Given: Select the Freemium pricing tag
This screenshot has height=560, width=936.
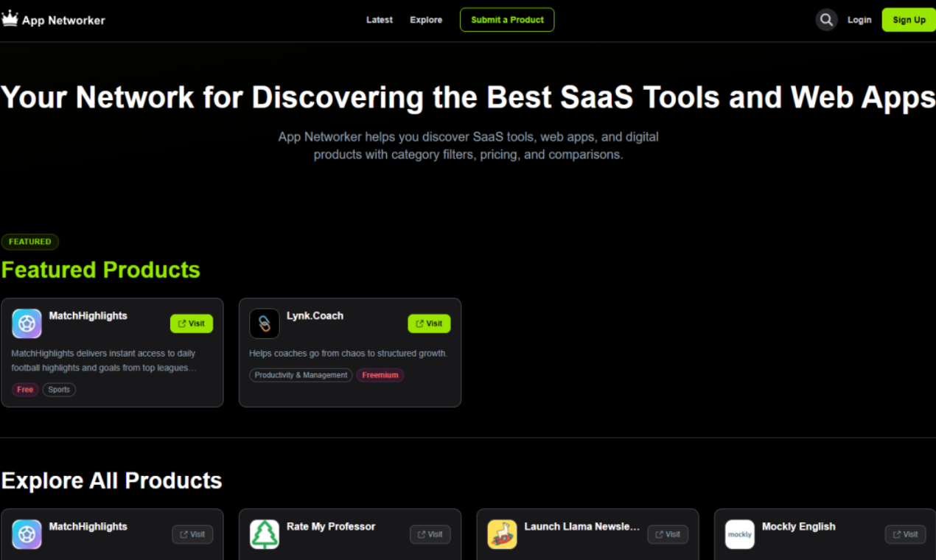Looking at the screenshot, I should 380,375.
